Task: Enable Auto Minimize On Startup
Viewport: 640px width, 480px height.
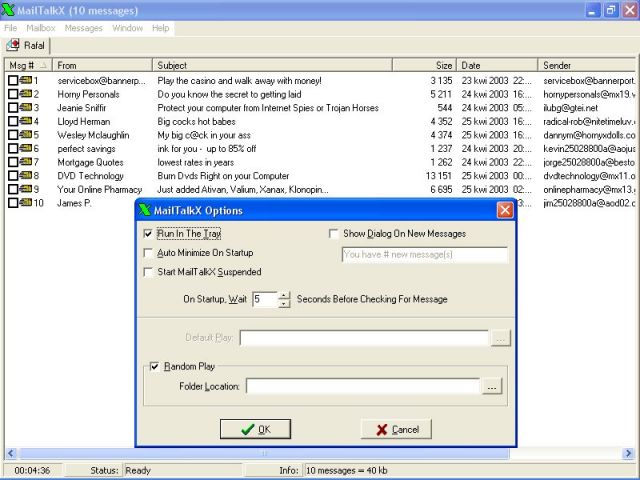Action: click(x=148, y=253)
